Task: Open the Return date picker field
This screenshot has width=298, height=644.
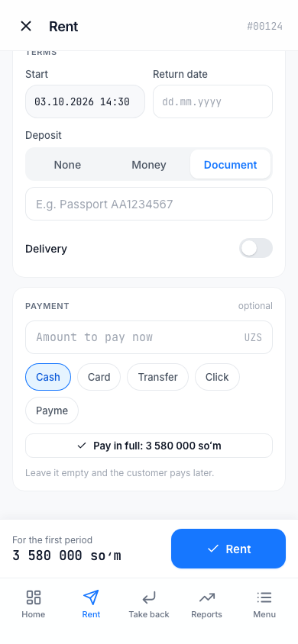Action: [212, 101]
